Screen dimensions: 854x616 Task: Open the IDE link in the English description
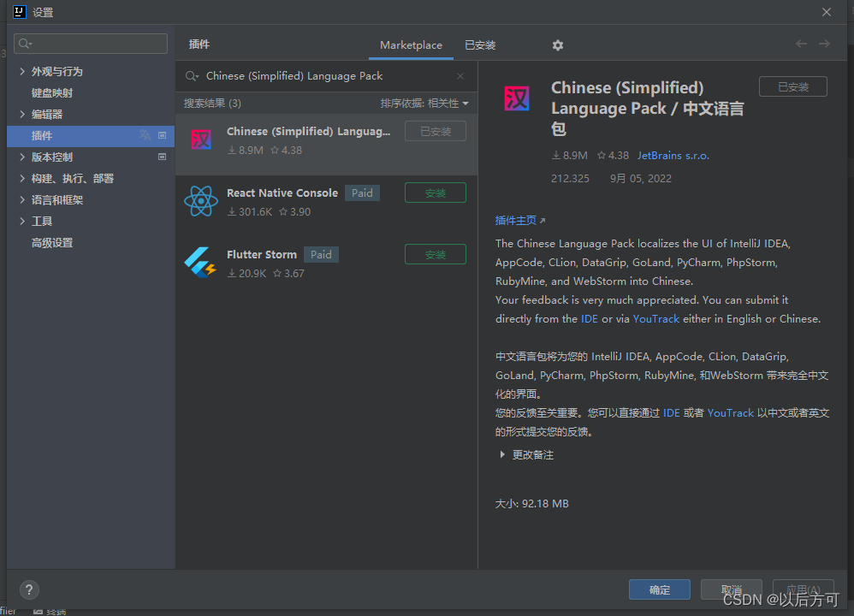590,318
